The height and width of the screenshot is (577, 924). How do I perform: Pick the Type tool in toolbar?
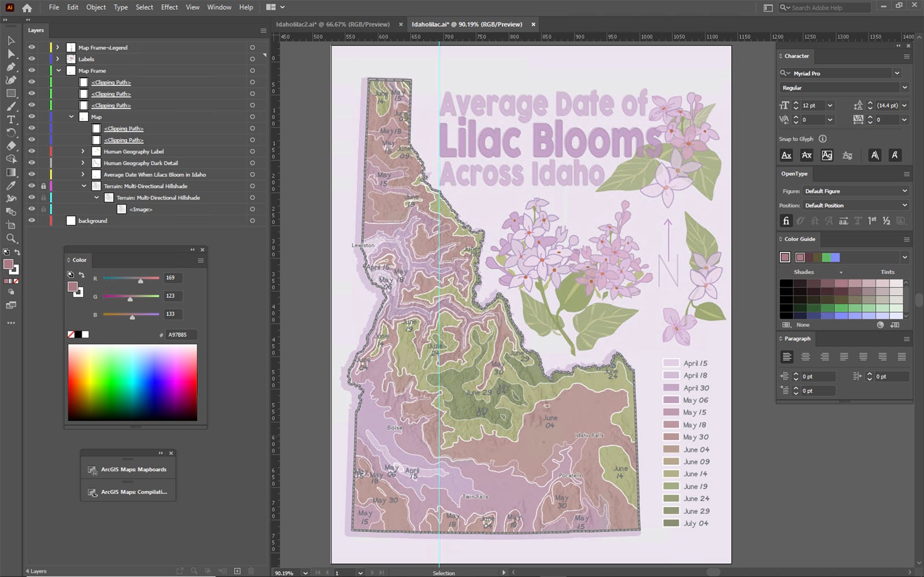click(x=11, y=120)
